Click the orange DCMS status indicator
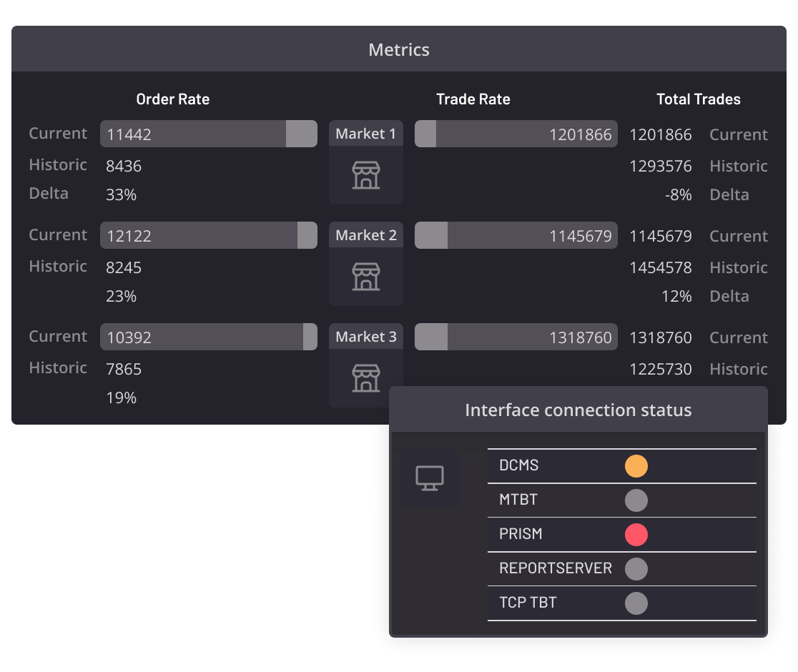This screenshot has height=672, width=798. [636, 465]
